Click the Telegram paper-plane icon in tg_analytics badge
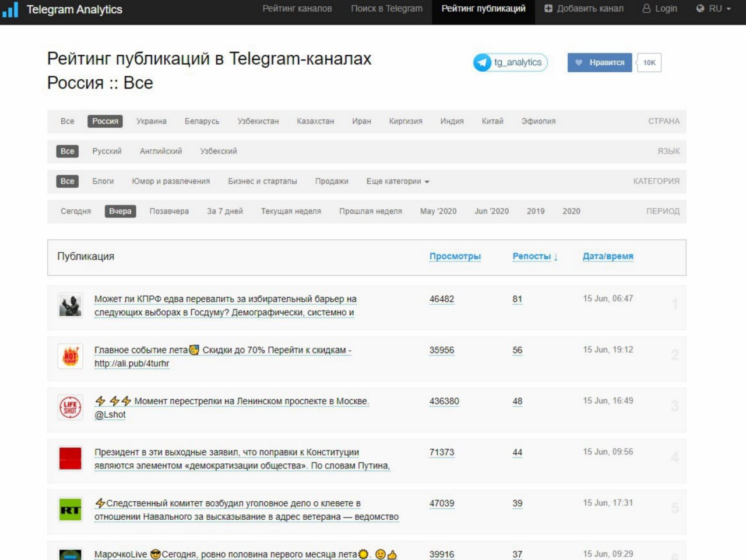 (x=483, y=62)
